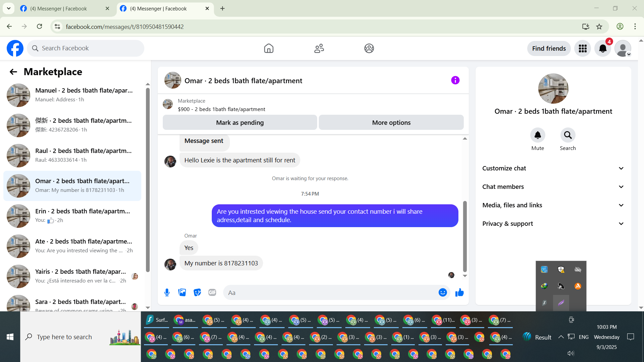Open the Surf... taskbar app
Screen dimensions: 644x362
[157, 320]
